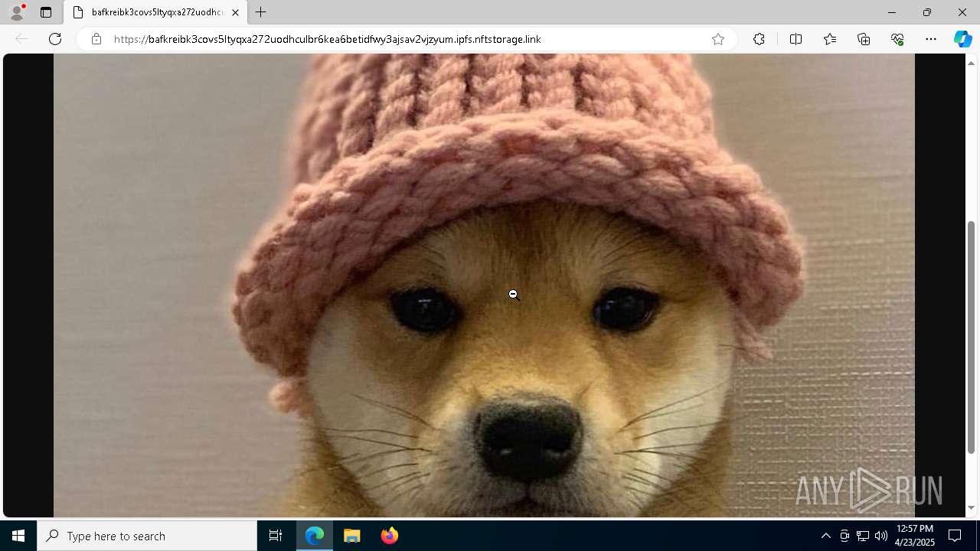Click the meet now tray icon
980x551 pixels.
coord(844,536)
